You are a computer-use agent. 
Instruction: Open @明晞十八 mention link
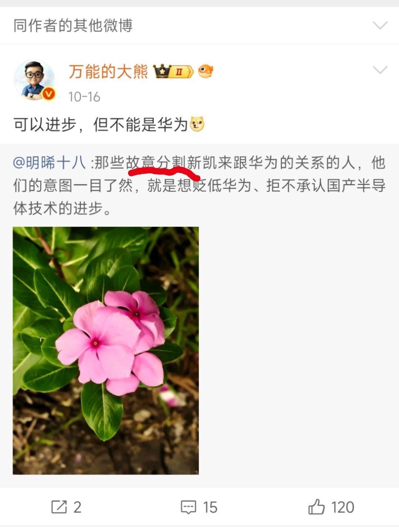click(x=50, y=163)
